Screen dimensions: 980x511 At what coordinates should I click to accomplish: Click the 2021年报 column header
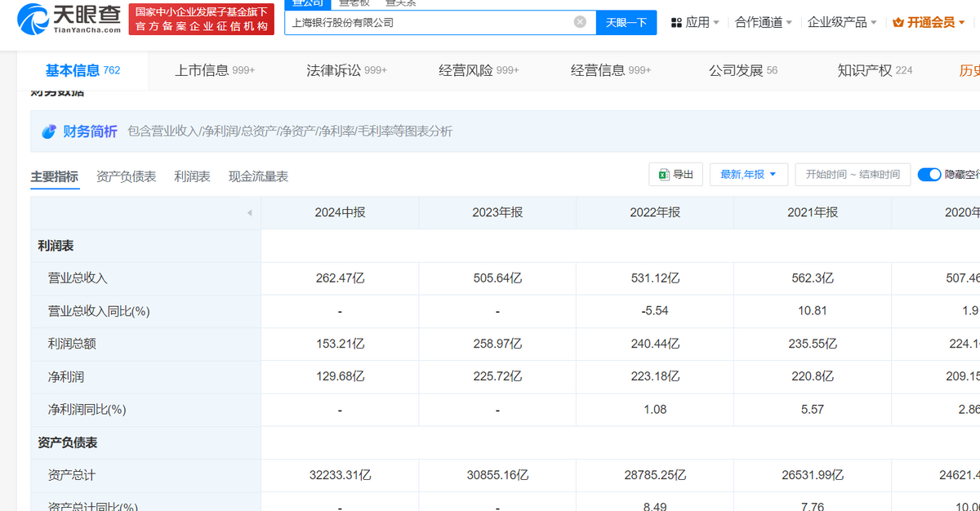pos(813,213)
